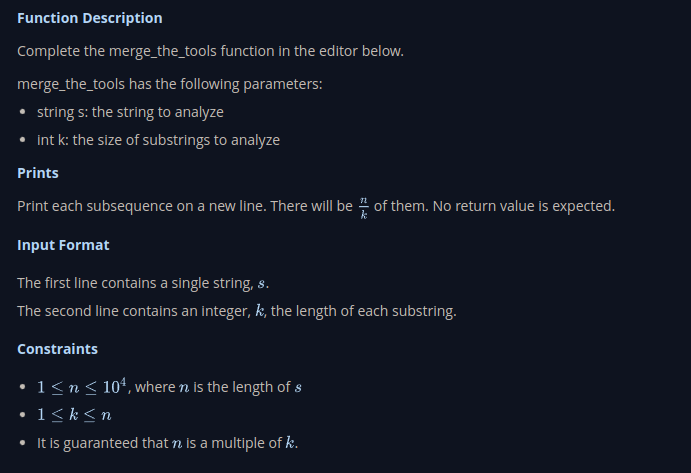Click the Constraints heading
This screenshot has width=691, height=473.
coord(57,349)
